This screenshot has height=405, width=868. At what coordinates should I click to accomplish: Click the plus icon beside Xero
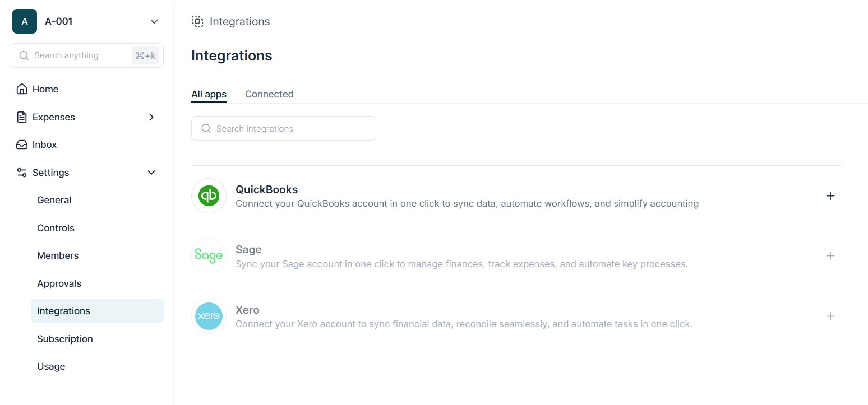(x=830, y=316)
